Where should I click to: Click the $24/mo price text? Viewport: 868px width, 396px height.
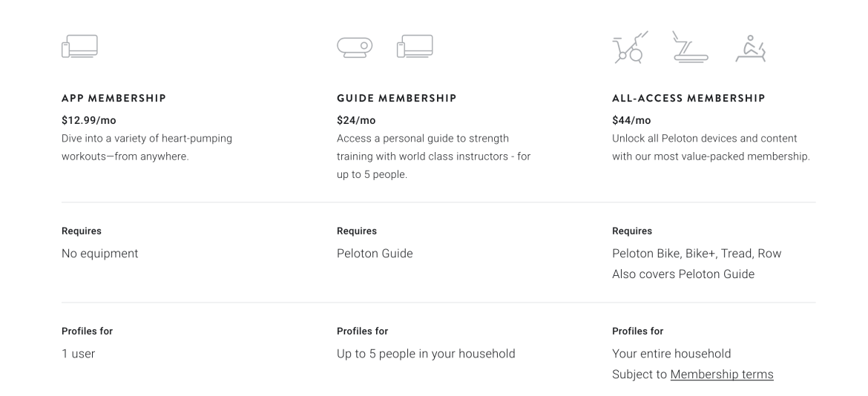coord(356,120)
